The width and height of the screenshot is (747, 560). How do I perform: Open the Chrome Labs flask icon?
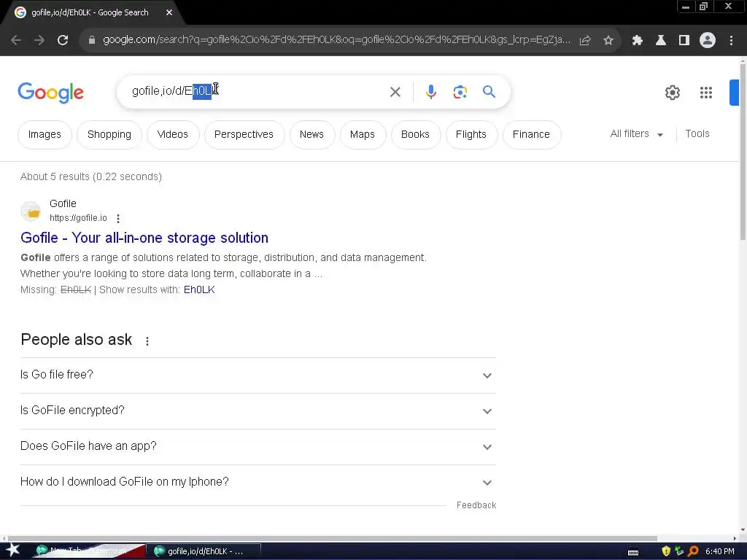[661, 41]
